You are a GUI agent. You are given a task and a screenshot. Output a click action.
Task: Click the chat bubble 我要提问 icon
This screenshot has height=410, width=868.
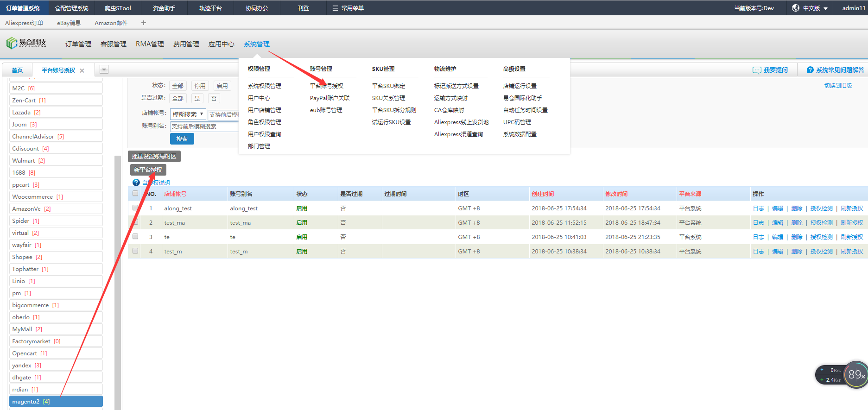tap(757, 70)
